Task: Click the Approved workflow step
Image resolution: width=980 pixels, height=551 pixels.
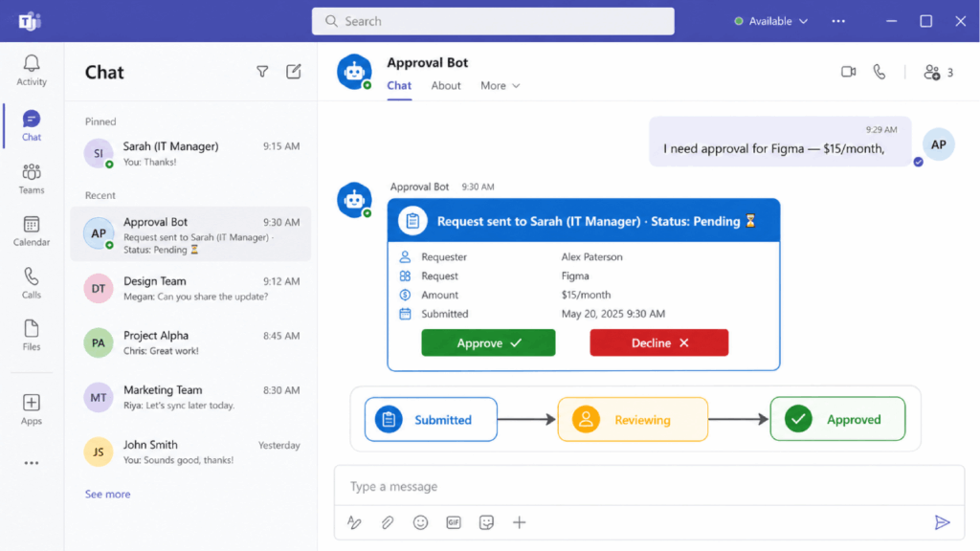Action: [x=837, y=419]
